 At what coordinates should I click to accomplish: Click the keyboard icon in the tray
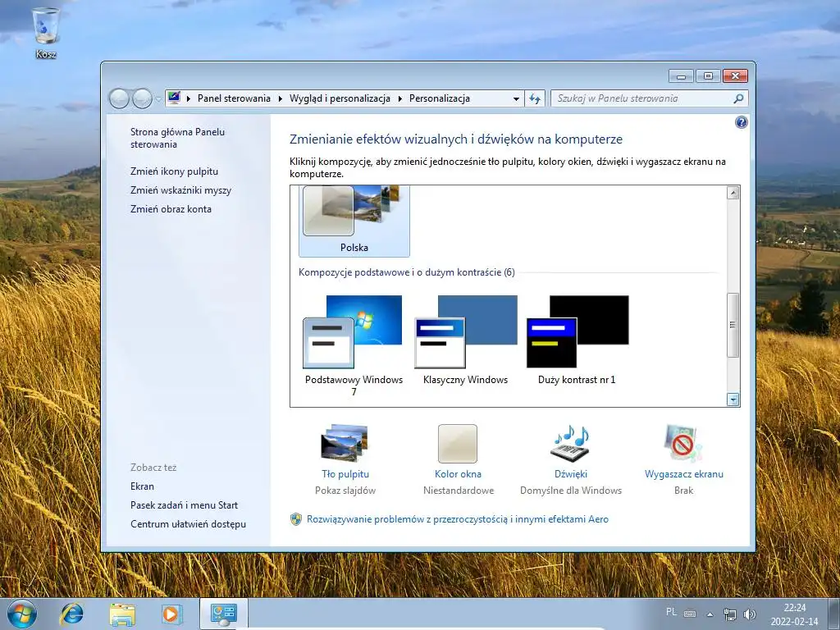point(690,614)
